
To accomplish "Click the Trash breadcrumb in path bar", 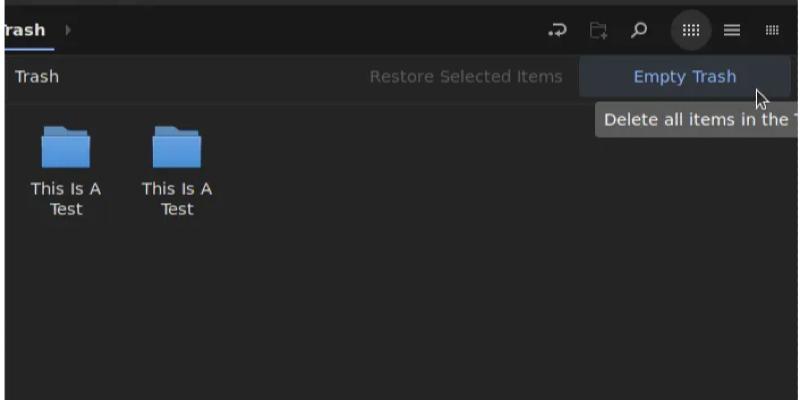I will pos(24,30).
